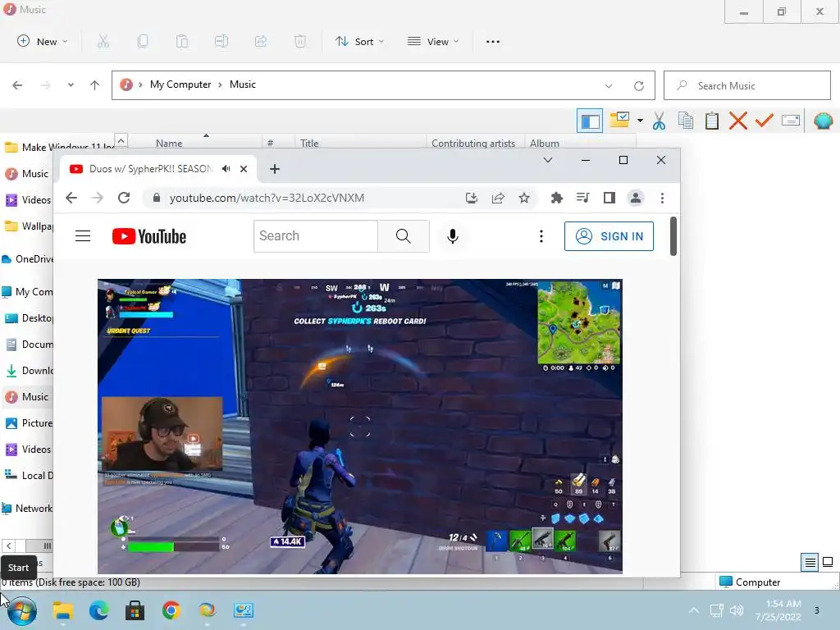This screenshot has width=840, height=630.
Task: Select OneDrive in the navigation pane
Action: (x=28, y=258)
